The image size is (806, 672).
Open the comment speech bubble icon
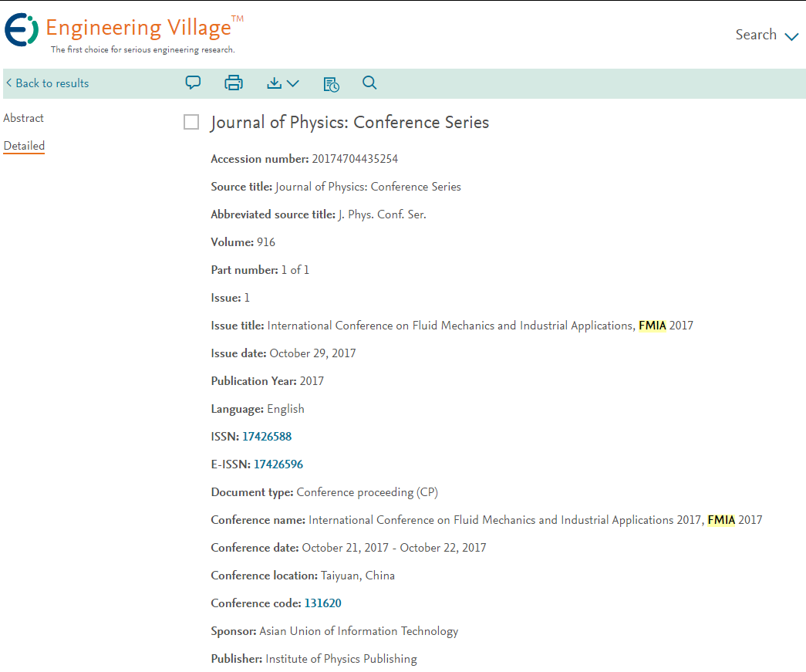[194, 83]
